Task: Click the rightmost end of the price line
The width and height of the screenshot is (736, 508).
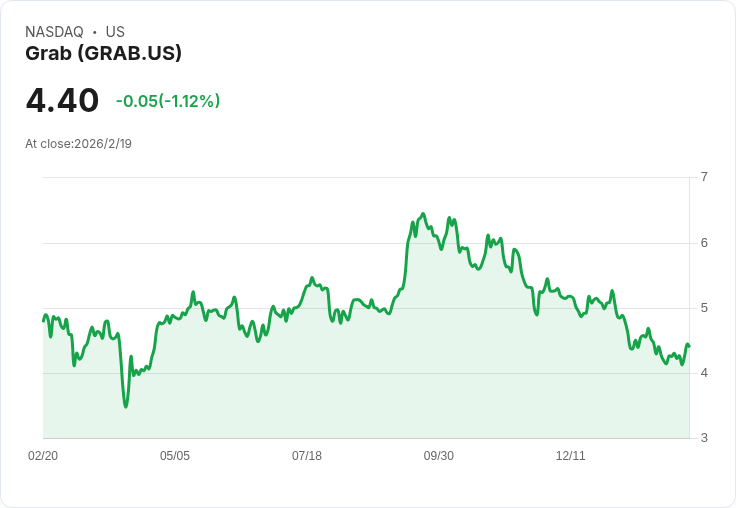Action: point(689,346)
